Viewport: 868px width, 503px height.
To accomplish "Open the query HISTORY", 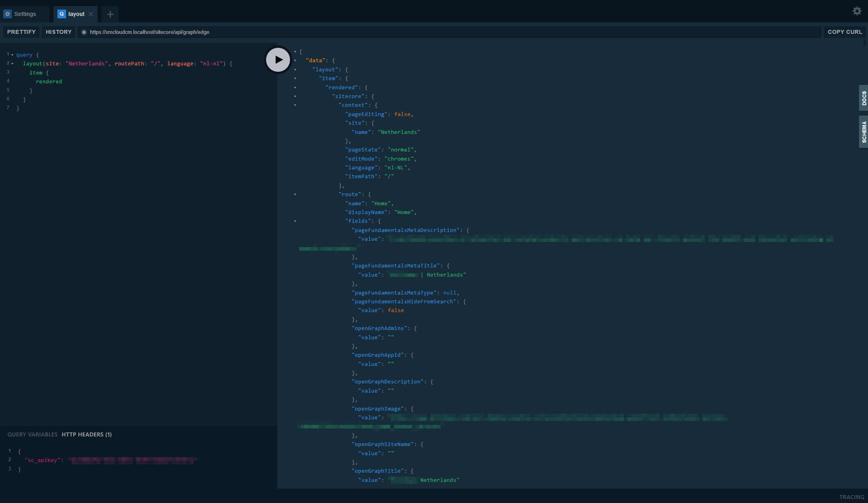I will 59,32.
